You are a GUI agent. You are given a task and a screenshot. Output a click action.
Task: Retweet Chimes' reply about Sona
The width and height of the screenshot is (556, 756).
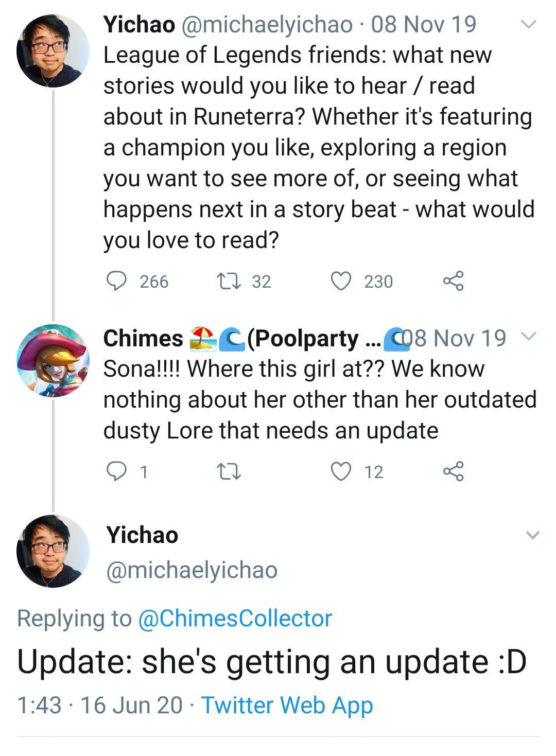point(231,470)
